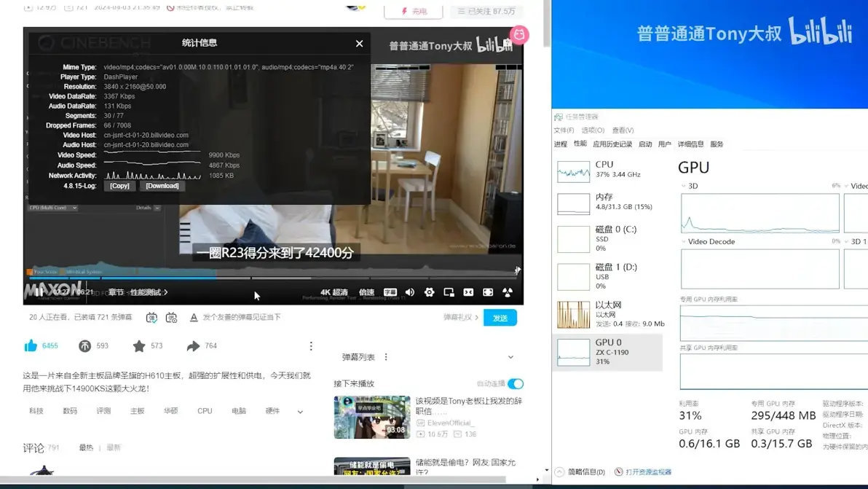
Task: Click the 科技 tag
Action: [x=36, y=411]
